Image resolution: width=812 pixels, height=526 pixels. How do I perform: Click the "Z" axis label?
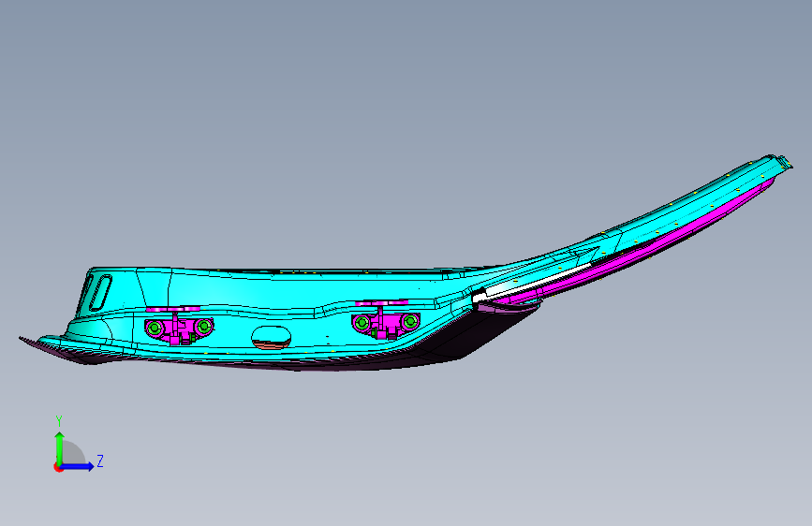click(x=100, y=460)
